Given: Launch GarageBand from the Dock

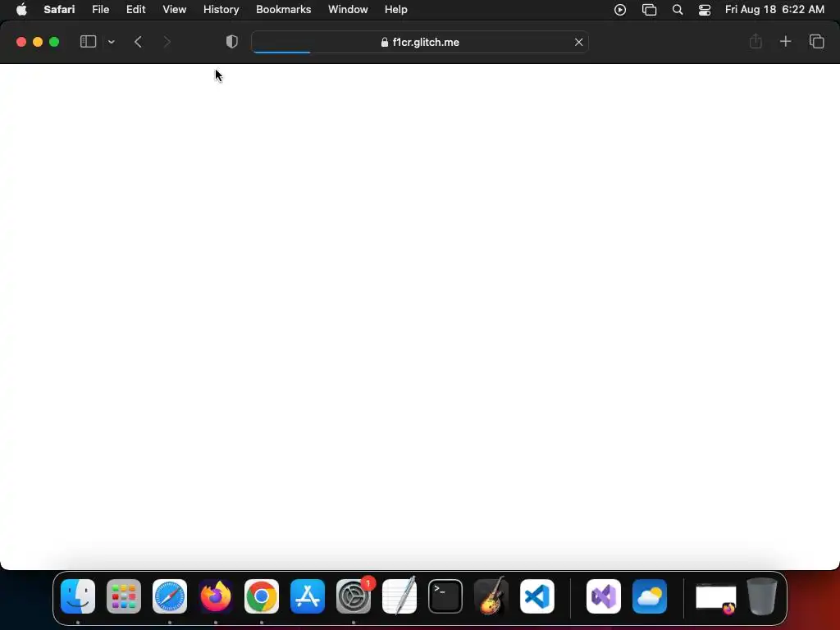Looking at the screenshot, I should pyautogui.click(x=491, y=596).
